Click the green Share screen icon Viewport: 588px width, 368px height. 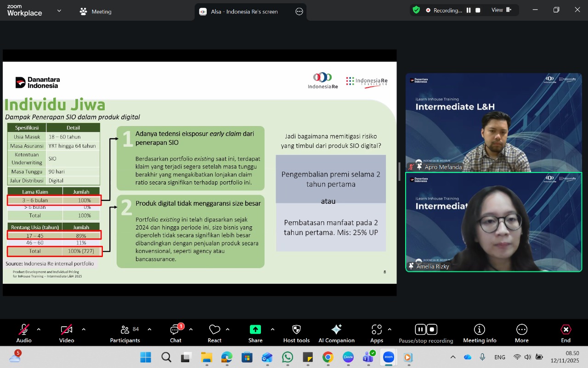point(255,330)
